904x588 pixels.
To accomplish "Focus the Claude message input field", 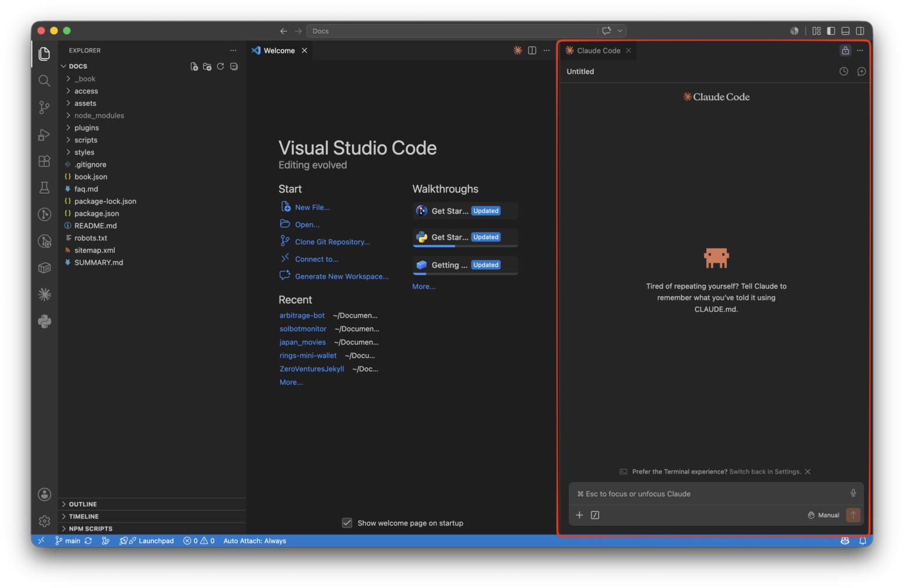I will [x=709, y=494].
